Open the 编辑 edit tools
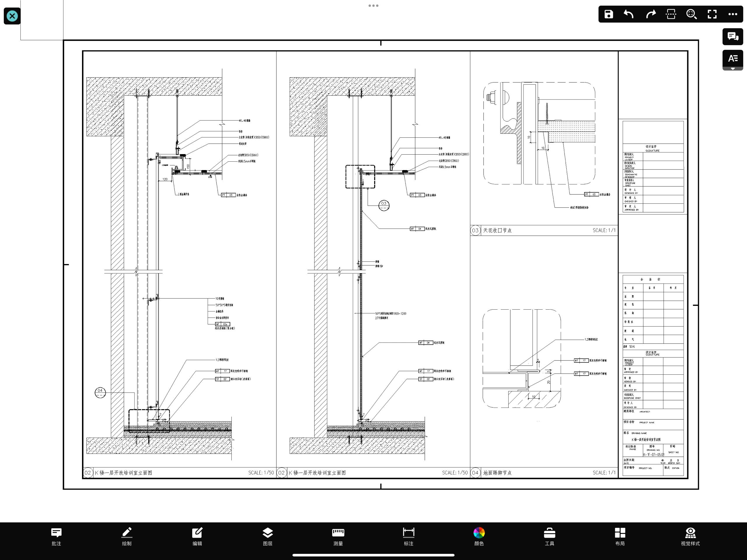The image size is (747, 560). (x=197, y=536)
